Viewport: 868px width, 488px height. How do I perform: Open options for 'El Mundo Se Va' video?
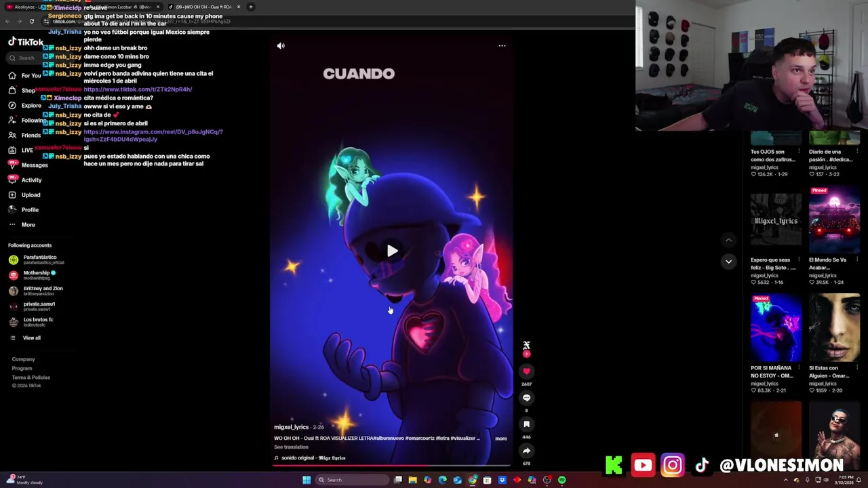tap(858, 260)
